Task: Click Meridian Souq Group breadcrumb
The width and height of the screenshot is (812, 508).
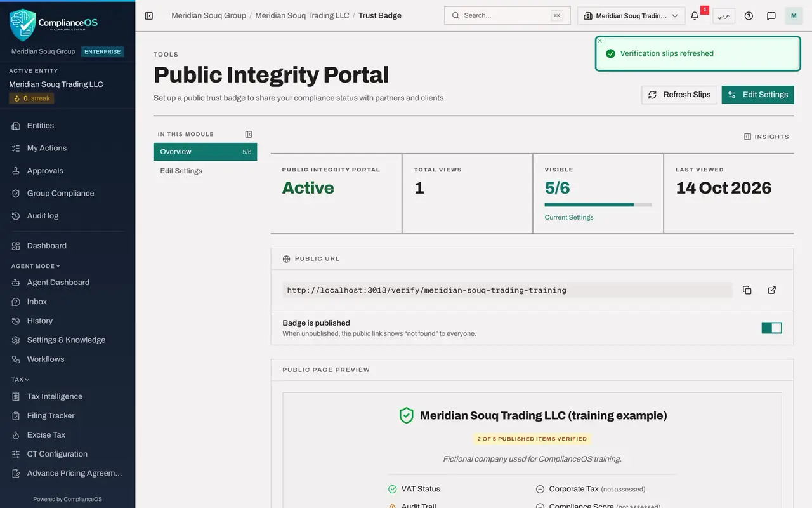Action: click(x=209, y=15)
